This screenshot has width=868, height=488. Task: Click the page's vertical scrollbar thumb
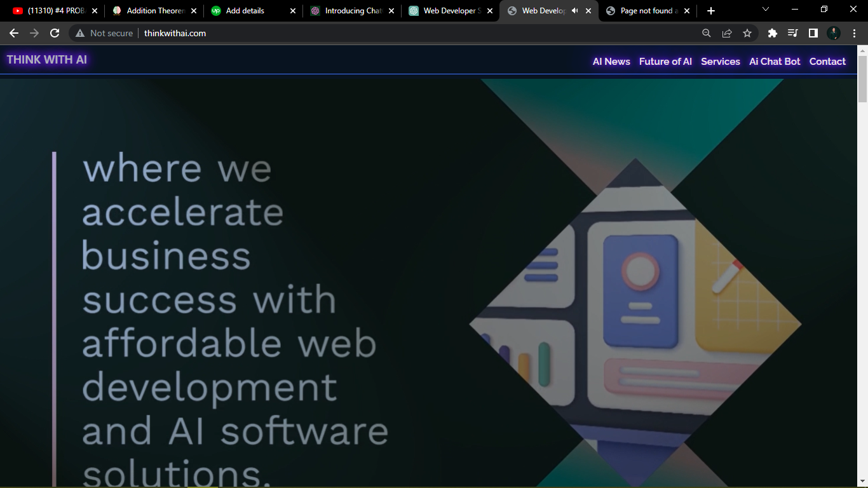(862, 79)
